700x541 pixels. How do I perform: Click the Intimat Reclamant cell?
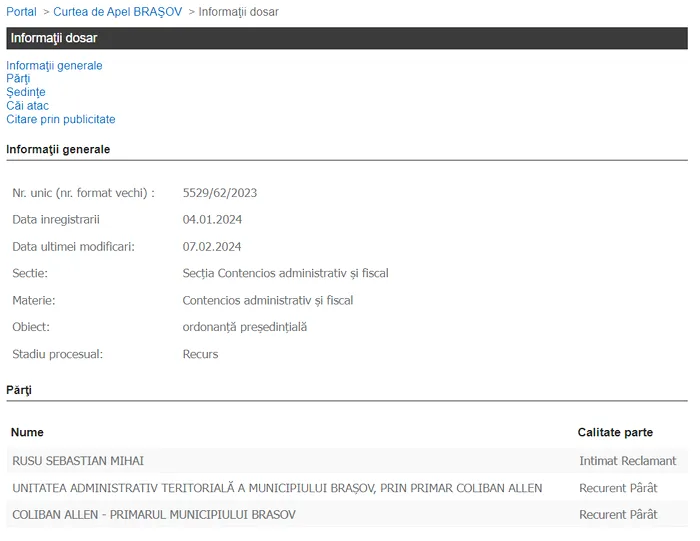pos(627,461)
